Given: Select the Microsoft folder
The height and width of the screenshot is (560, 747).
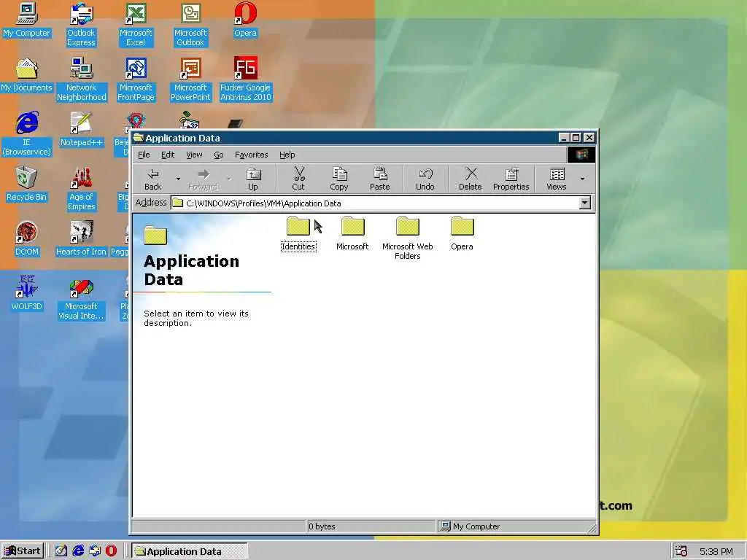Looking at the screenshot, I should [x=352, y=233].
